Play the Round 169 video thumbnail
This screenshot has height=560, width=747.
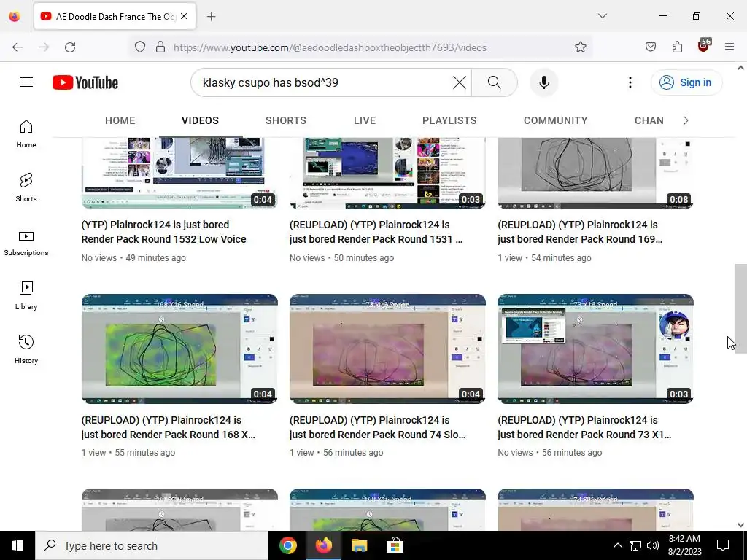(595, 174)
